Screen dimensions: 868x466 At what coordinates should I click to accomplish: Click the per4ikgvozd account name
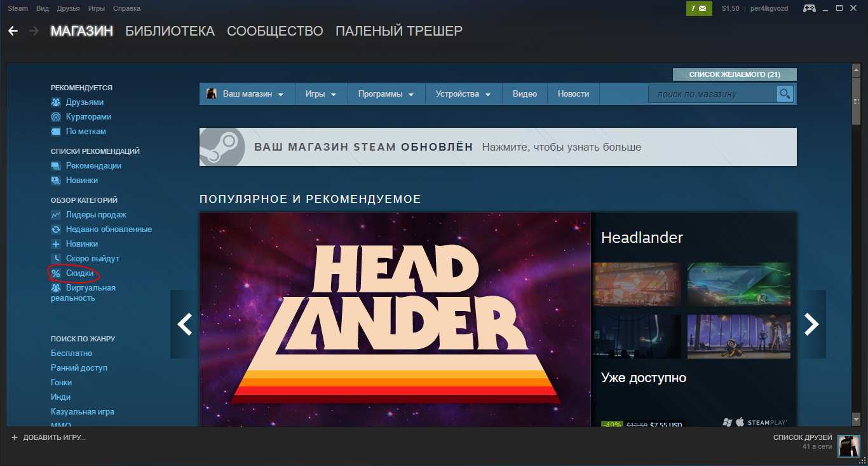pos(769,8)
